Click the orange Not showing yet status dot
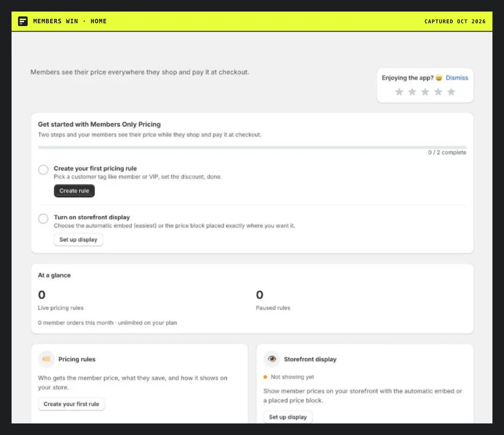The height and width of the screenshot is (435, 504). click(265, 377)
